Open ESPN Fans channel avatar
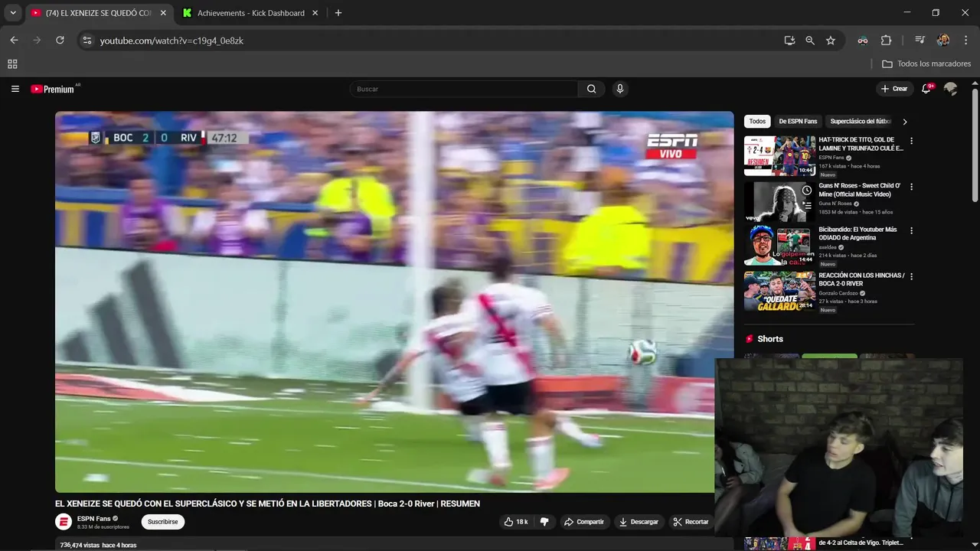This screenshot has height=551, width=980. click(x=64, y=522)
